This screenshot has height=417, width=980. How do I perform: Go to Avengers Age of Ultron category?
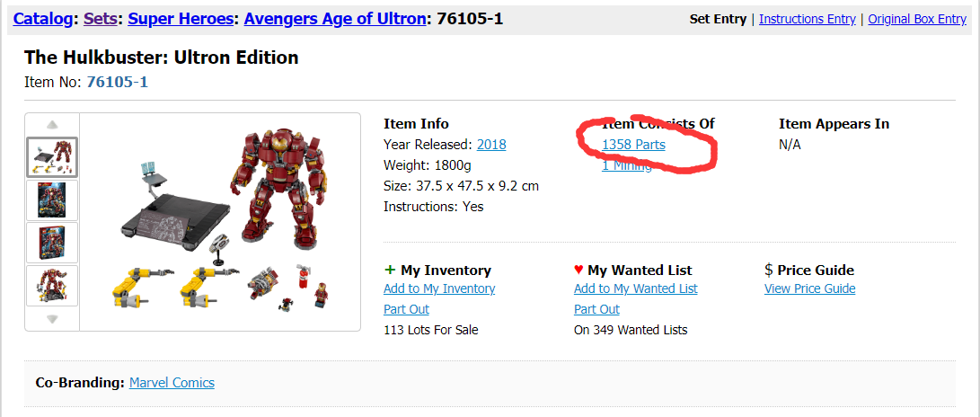point(335,19)
